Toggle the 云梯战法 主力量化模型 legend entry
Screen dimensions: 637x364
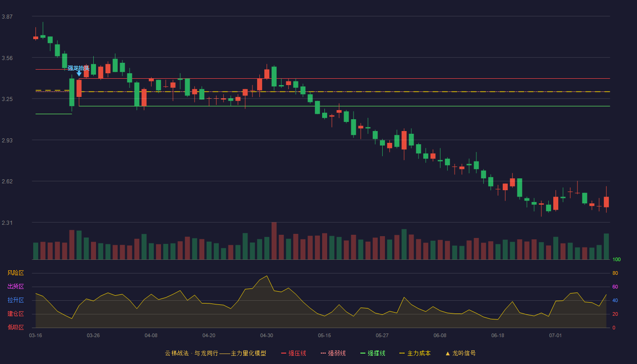point(216,353)
